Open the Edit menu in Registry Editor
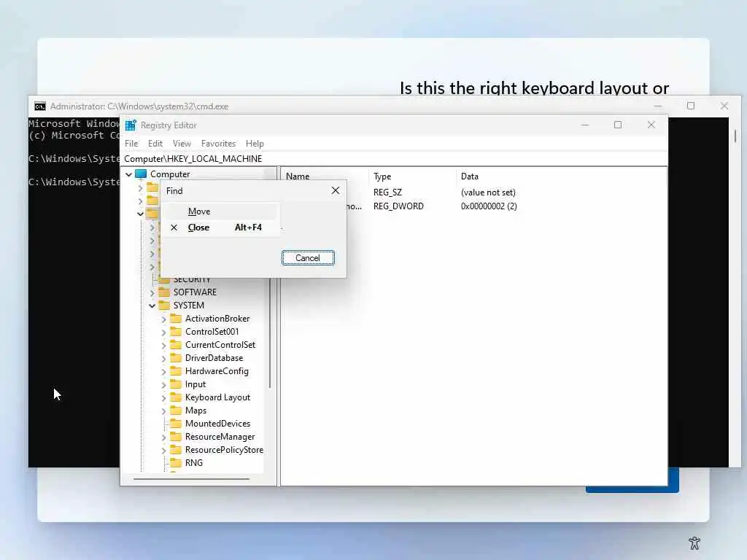 click(x=155, y=144)
